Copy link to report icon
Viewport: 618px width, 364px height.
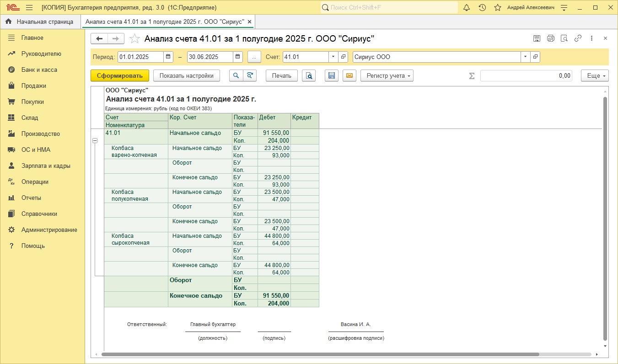point(578,38)
